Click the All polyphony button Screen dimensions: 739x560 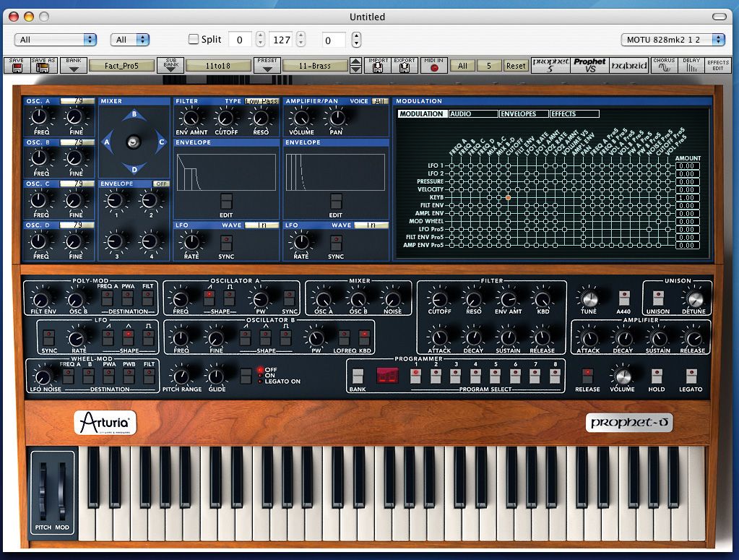463,66
